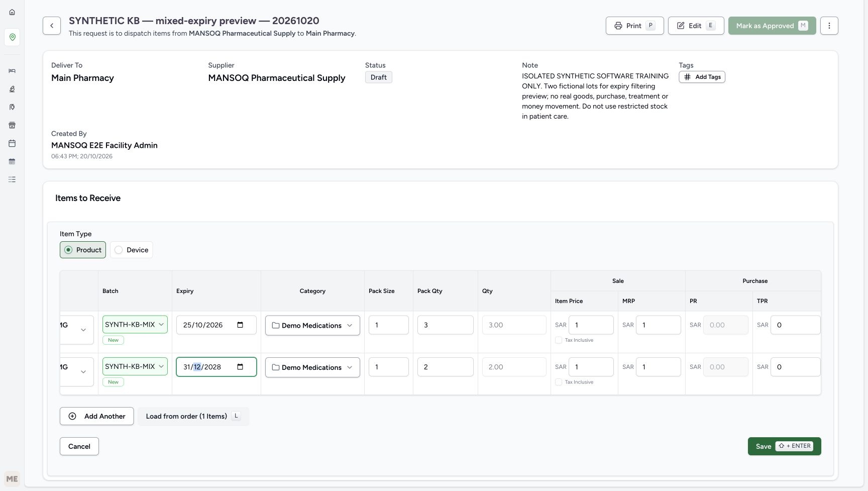Open the date picker for 31/12/2028 expiry
This screenshot has width=868, height=491.
(x=240, y=367)
